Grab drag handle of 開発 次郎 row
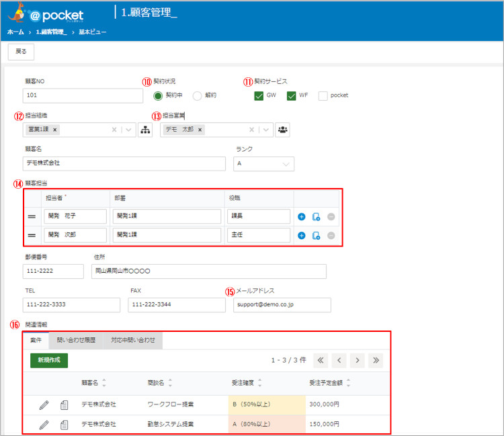 (x=32, y=236)
